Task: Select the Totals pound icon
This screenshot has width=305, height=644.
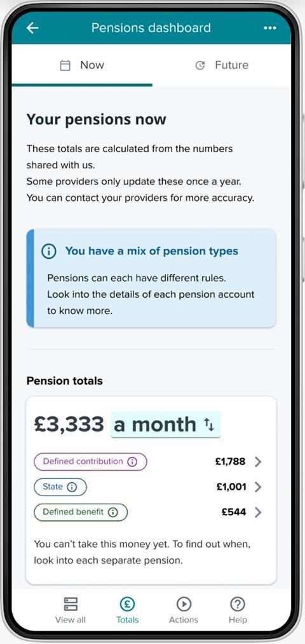Action: tap(128, 604)
